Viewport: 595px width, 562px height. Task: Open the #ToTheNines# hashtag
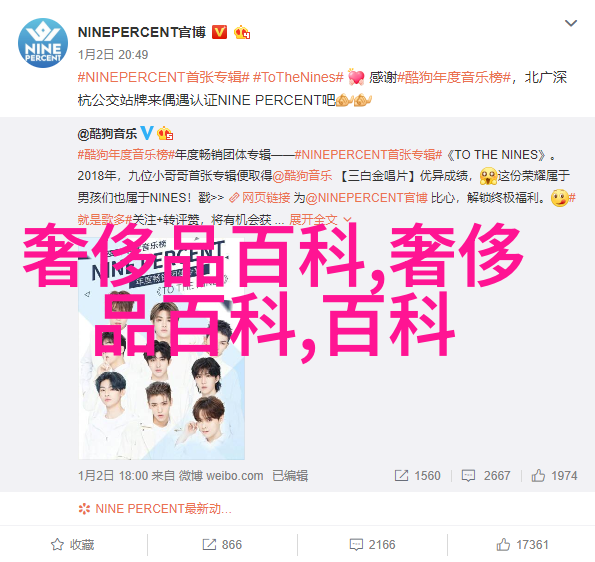tap(298, 77)
